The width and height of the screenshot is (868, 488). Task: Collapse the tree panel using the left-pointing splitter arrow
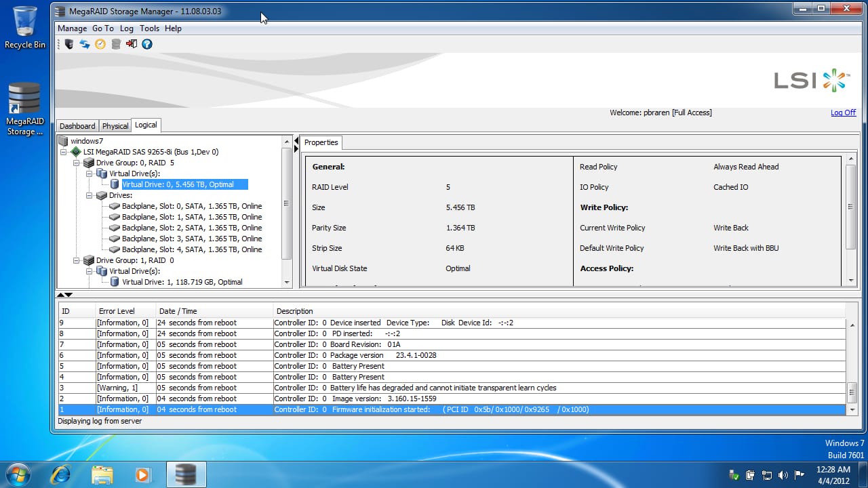coord(296,141)
